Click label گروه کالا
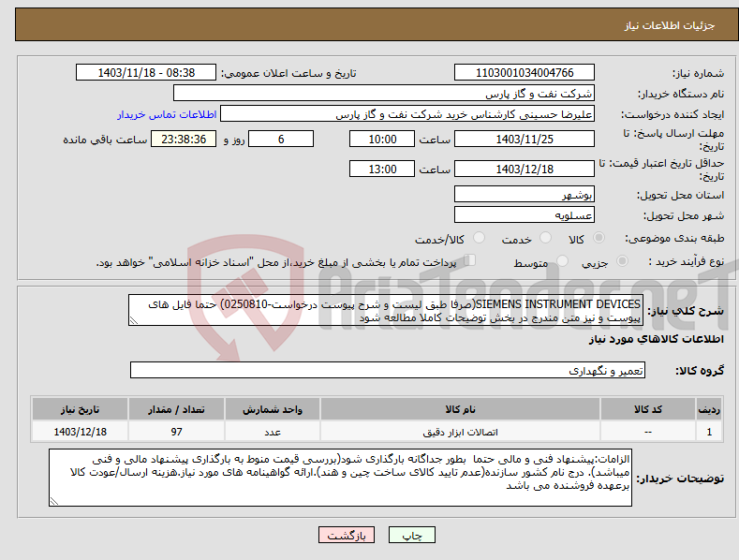Image resolution: width=739 pixels, height=560 pixels. pyautogui.click(x=700, y=371)
